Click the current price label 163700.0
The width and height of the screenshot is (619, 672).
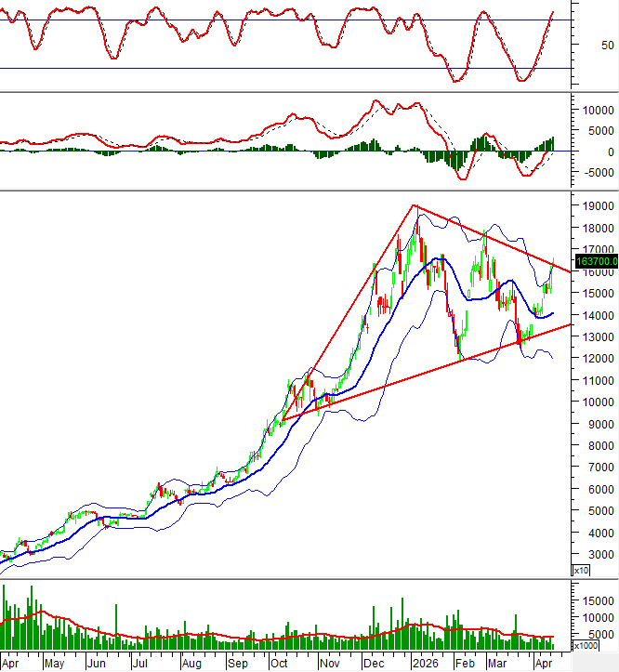(x=597, y=262)
